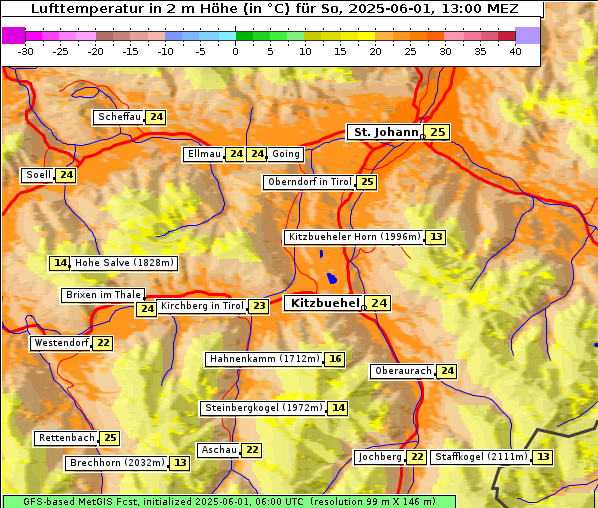This screenshot has width=598, height=508.
Task: Select Brechhorn temperature value 13
Action: click(180, 463)
